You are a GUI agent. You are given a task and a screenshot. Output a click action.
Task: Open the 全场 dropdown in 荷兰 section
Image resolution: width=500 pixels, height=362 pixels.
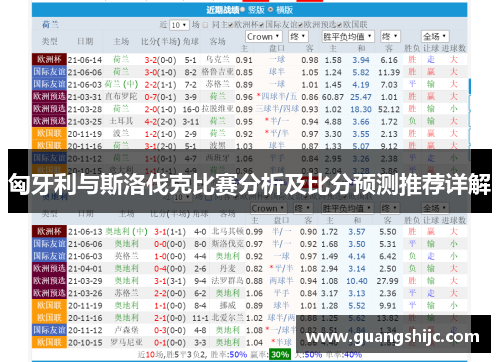(435, 36)
